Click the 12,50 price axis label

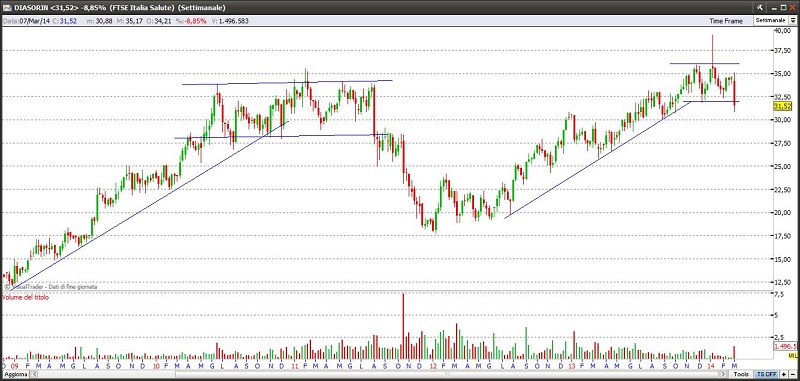click(x=783, y=282)
